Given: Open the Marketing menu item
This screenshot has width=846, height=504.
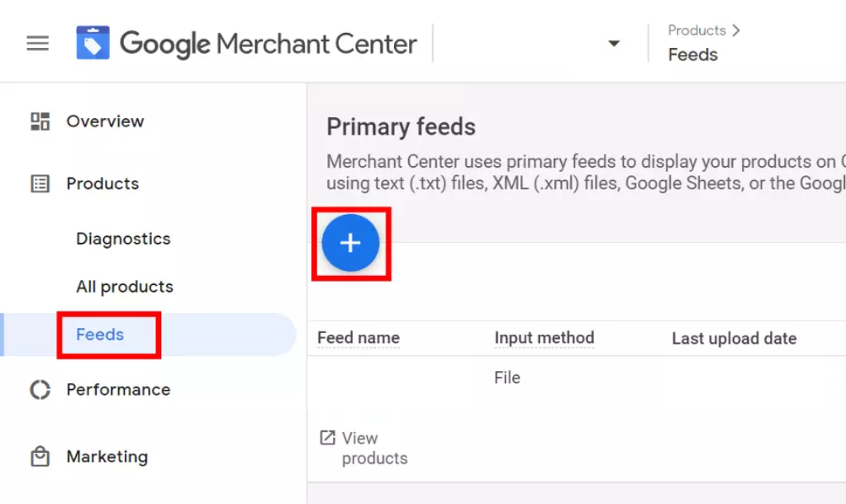Looking at the screenshot, I should 107,457.
